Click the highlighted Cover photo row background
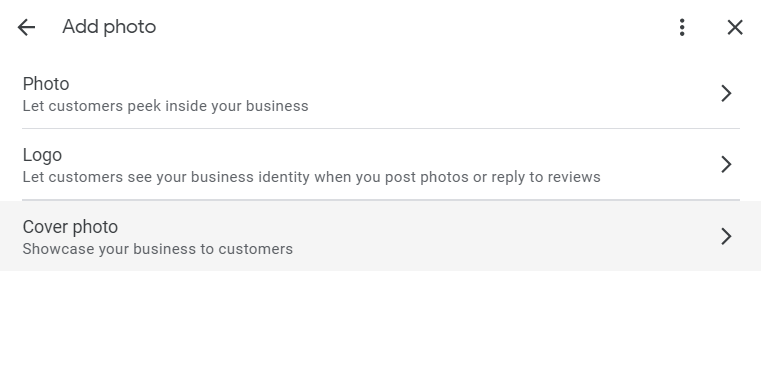The image size is (761, 386). [380, 236]
